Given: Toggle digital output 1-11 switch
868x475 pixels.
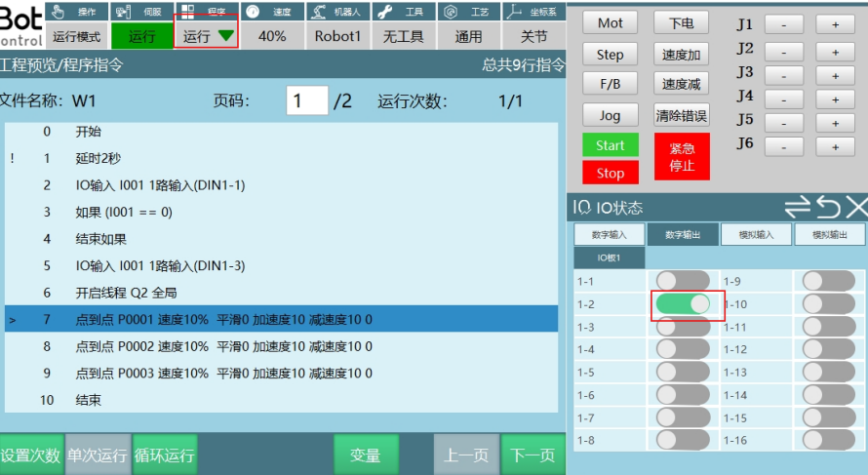Looking at the screenshot, I should click(829, 327).
